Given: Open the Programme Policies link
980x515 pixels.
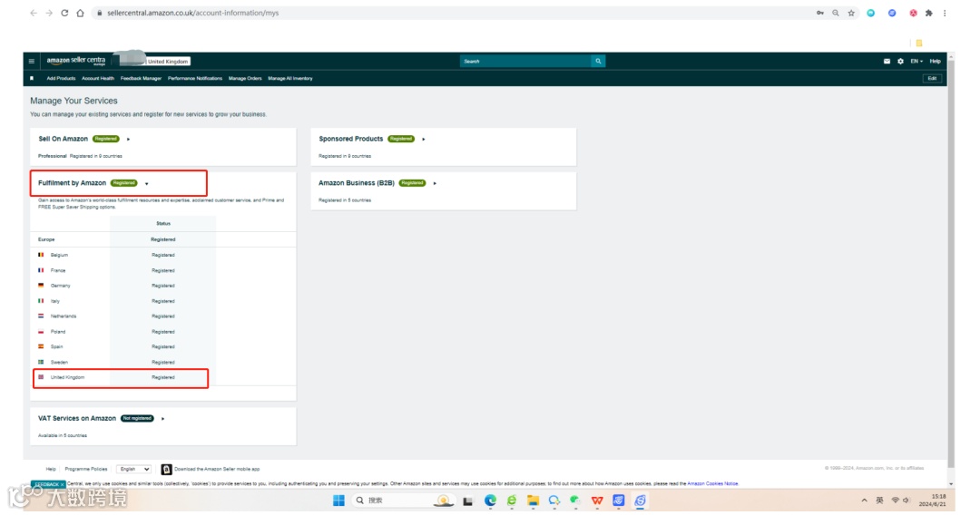Looking at the screenshot, I should click(86, 469).
